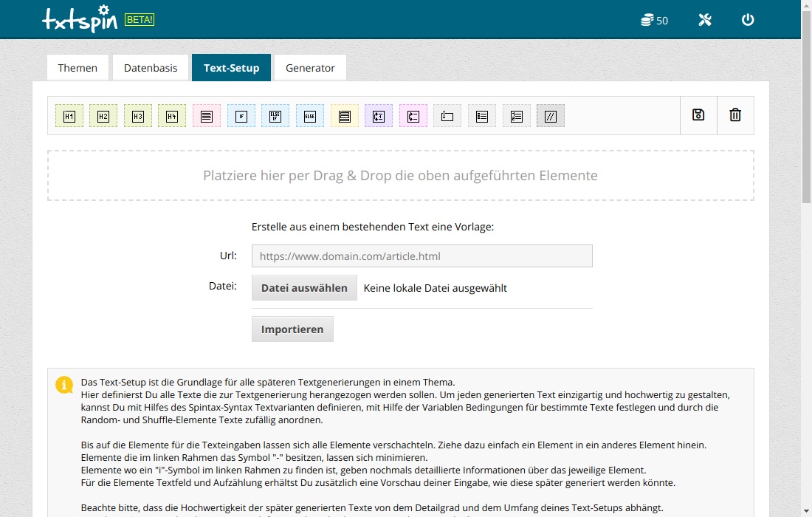The image size is (812, 517).
Task: Click the Importieren button
Action: click(292, 329)
